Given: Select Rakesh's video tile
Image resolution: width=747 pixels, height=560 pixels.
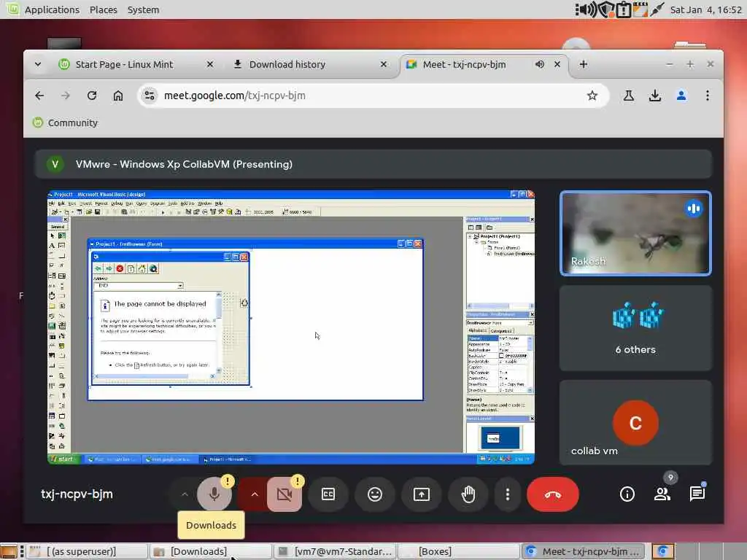Looking at the screenshot, I should tap(635, 233).
